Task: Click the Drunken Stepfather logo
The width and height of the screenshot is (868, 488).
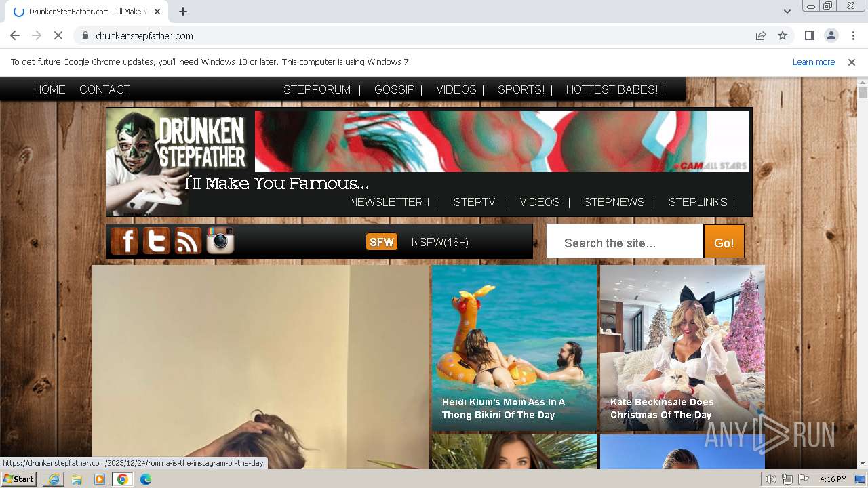Action: pos(176,162)
